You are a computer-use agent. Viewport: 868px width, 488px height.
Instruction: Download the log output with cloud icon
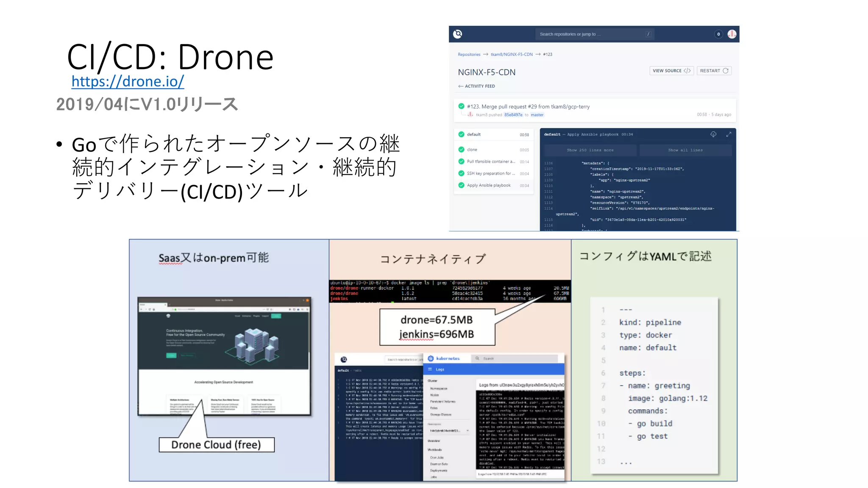713,134
